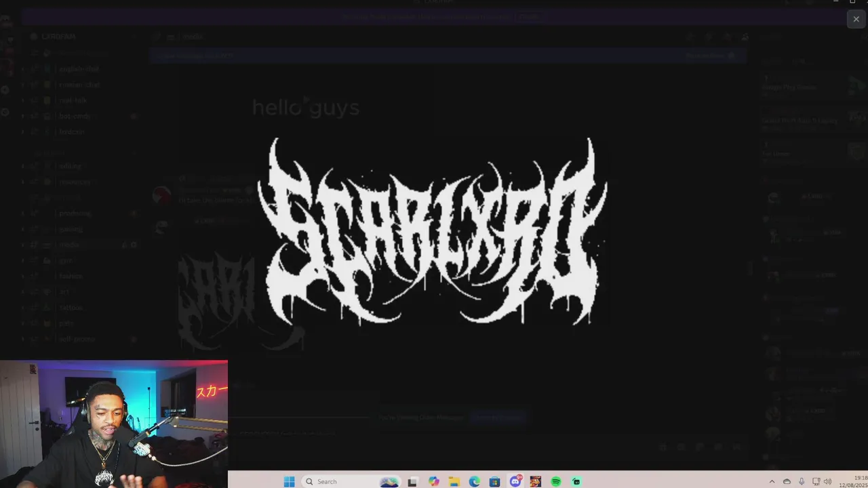The height and width of the screenshot is (488, 868).
Task: Open the game icon beside Discord in taskbar
Action: click(x=536, y=481)
